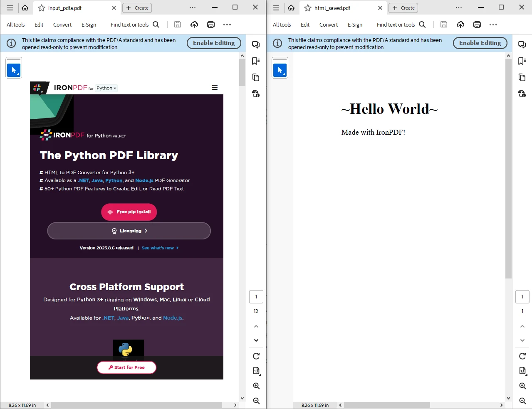
Task: Select the arrow tool in input_pdfa.pdf window
Action: 14,70
